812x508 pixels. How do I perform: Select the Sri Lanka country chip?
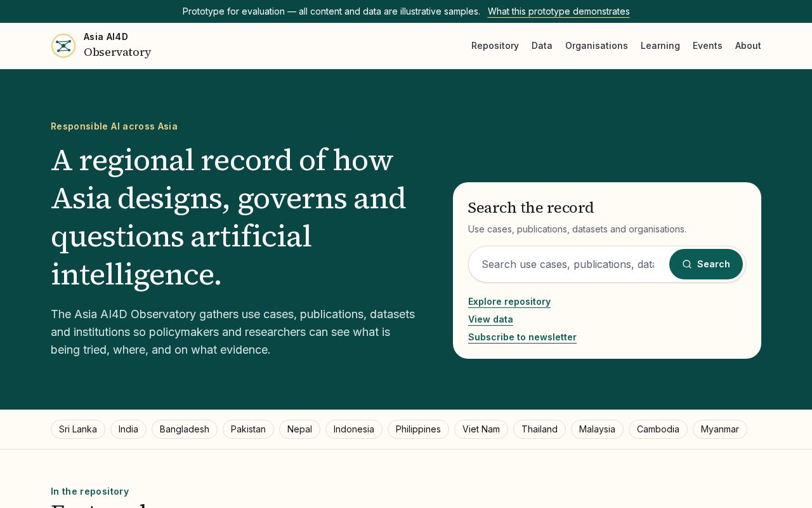(78, 429)
